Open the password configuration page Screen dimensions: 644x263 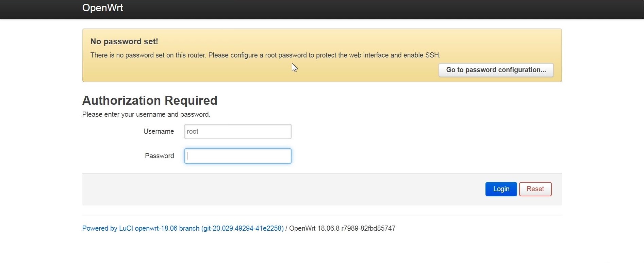(496, 70)
